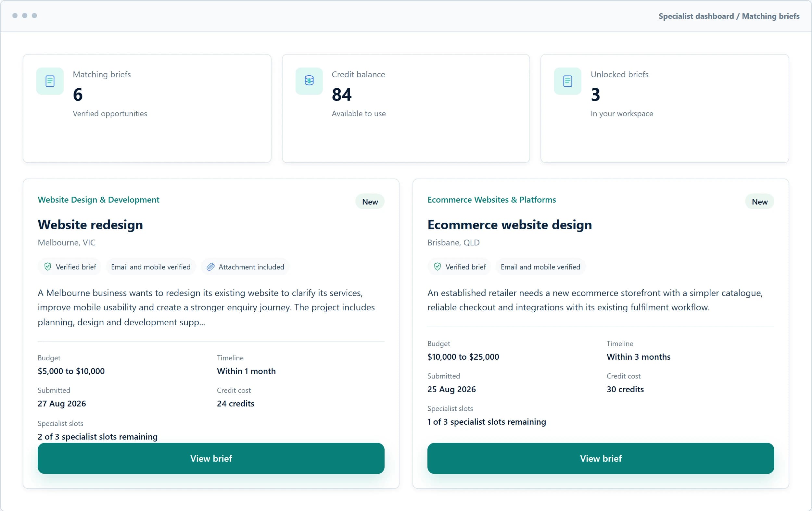Click the matching briefs count 6
Screen dimensions: 812x511
78,94
